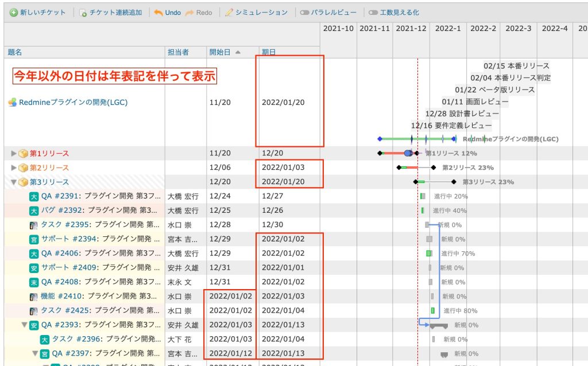This screenshot has height=366, width=588.
Task: Open the 第1リリース version link
Action: click(49, 153)
